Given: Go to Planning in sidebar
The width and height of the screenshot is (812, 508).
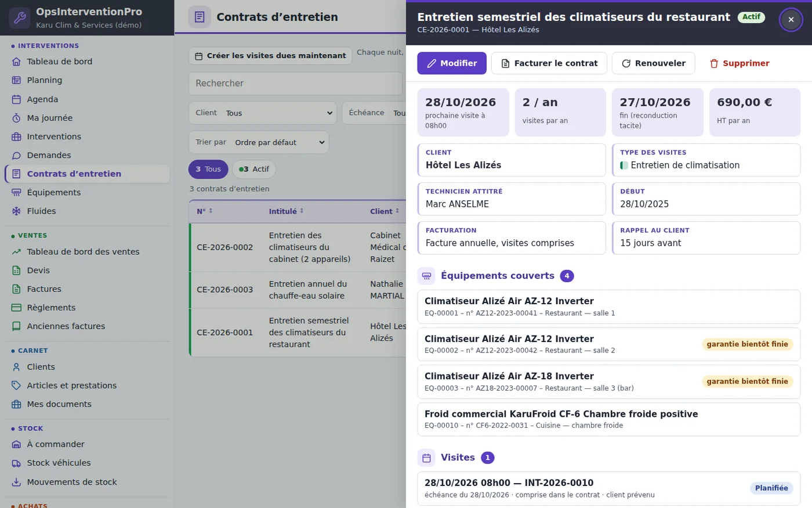Looking at the screenshot, I should click(x=87, y=80).
